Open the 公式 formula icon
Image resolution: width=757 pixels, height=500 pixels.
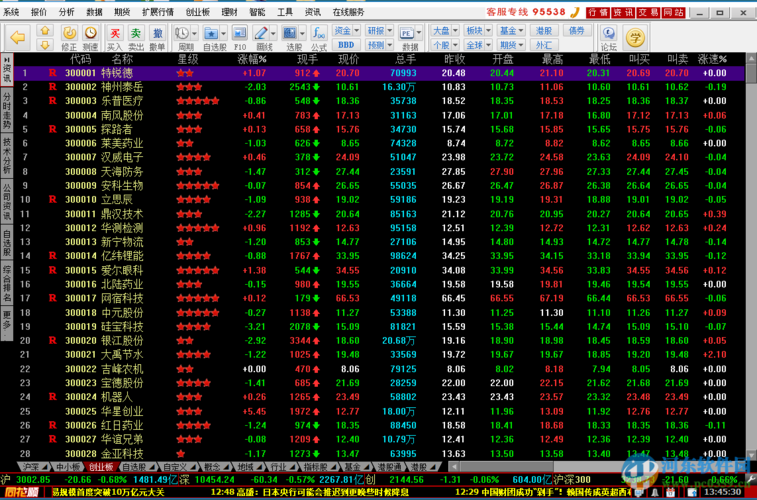point(319,33)
